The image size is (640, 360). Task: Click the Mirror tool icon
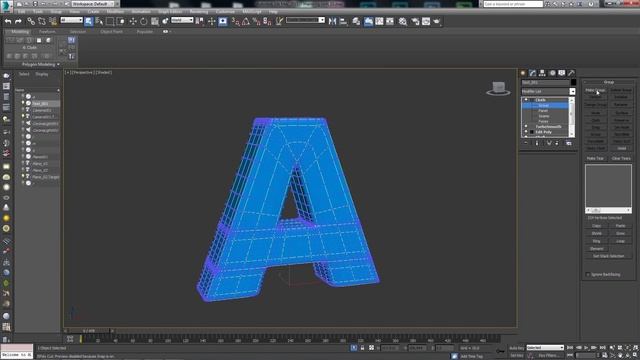point(333,21)
